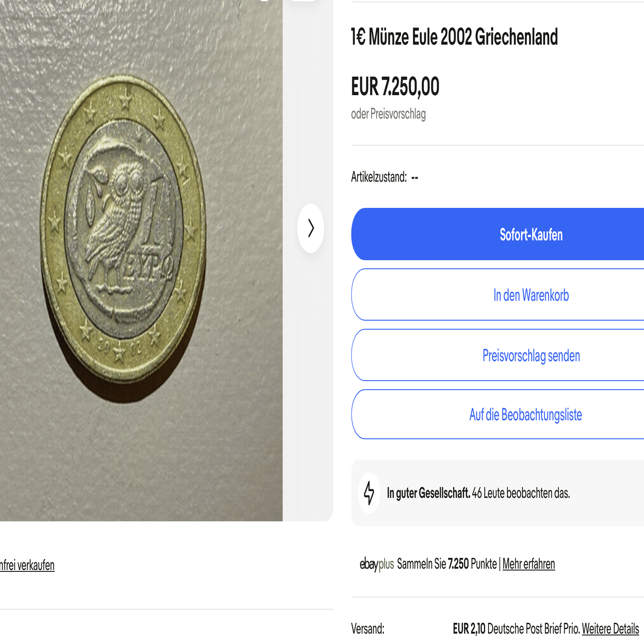This screenshot has width=644, height=644.
Task: Click the ebay plus logo
Action: (x=375, y=563)
